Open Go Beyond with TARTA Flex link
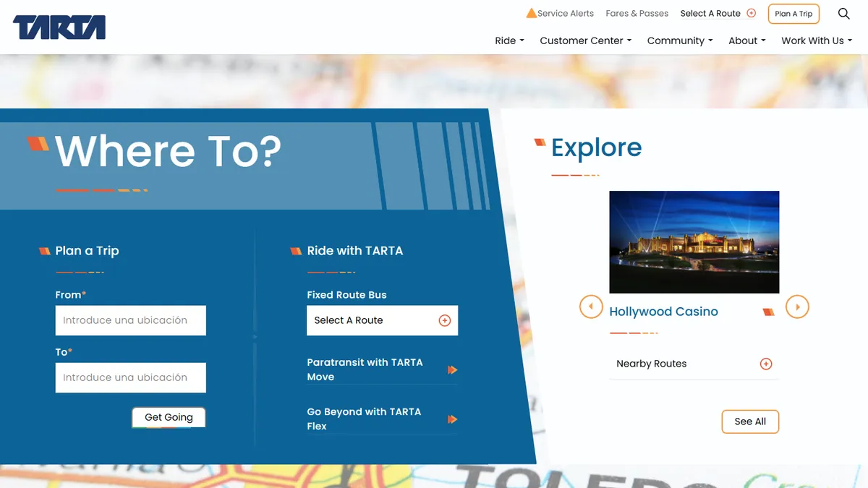This screenshot has height=488, width=868. 382,419
